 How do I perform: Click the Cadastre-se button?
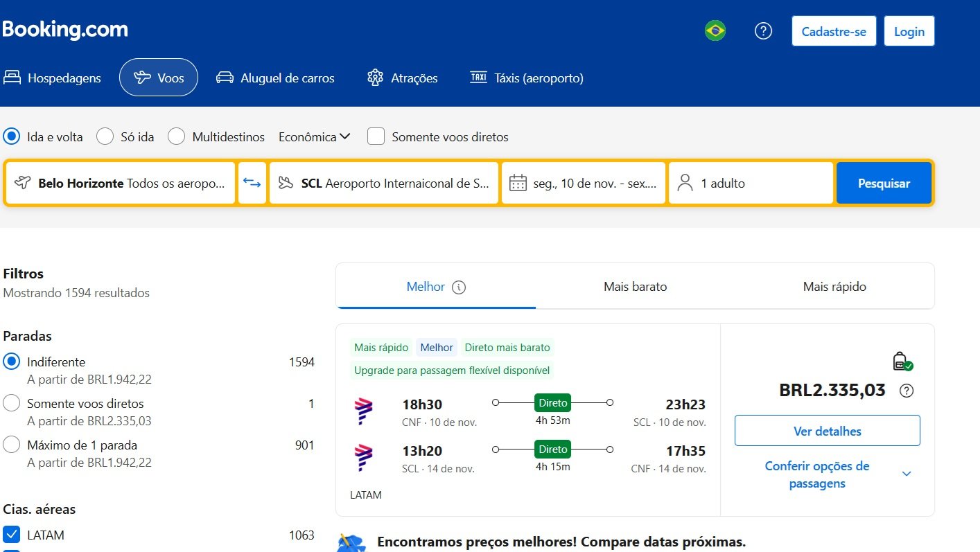[x=834, y=31]
